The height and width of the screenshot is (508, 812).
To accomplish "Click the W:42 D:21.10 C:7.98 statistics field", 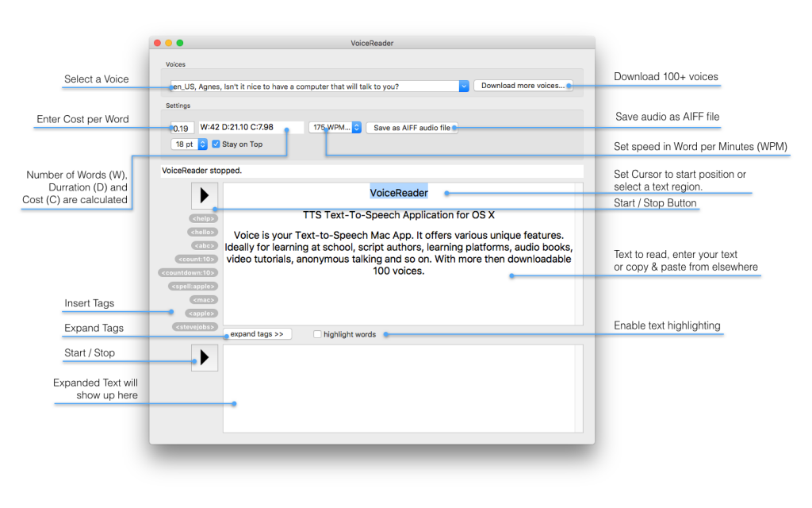I will [x=251, y=127].
